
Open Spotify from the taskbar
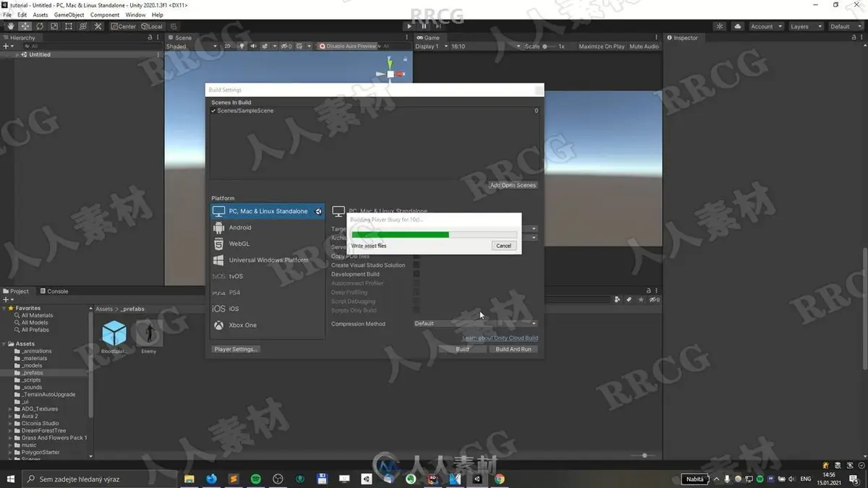coord(255,479)
